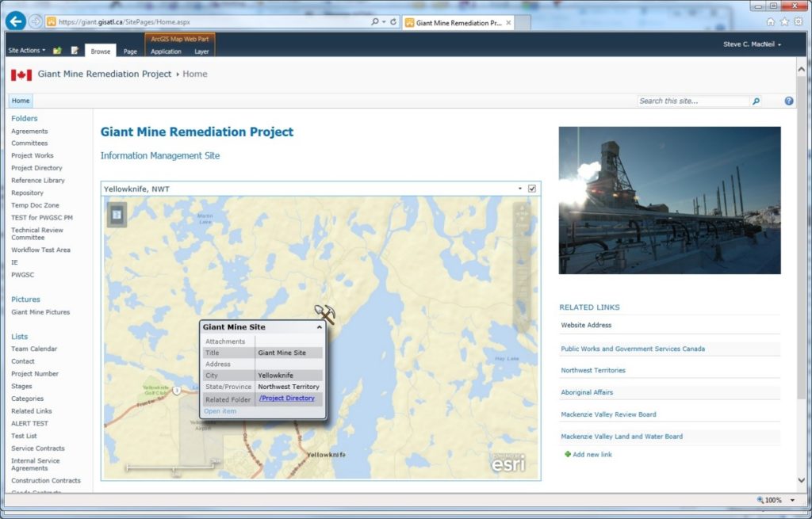Open the Project Directory link in the popup

tap(286, 399)
